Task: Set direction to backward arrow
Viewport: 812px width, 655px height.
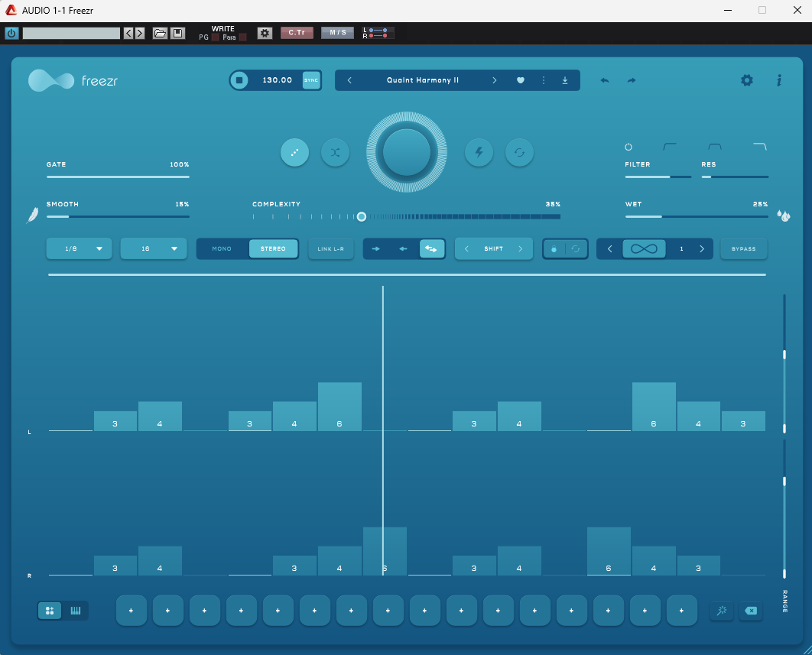Action: [404, 249]
